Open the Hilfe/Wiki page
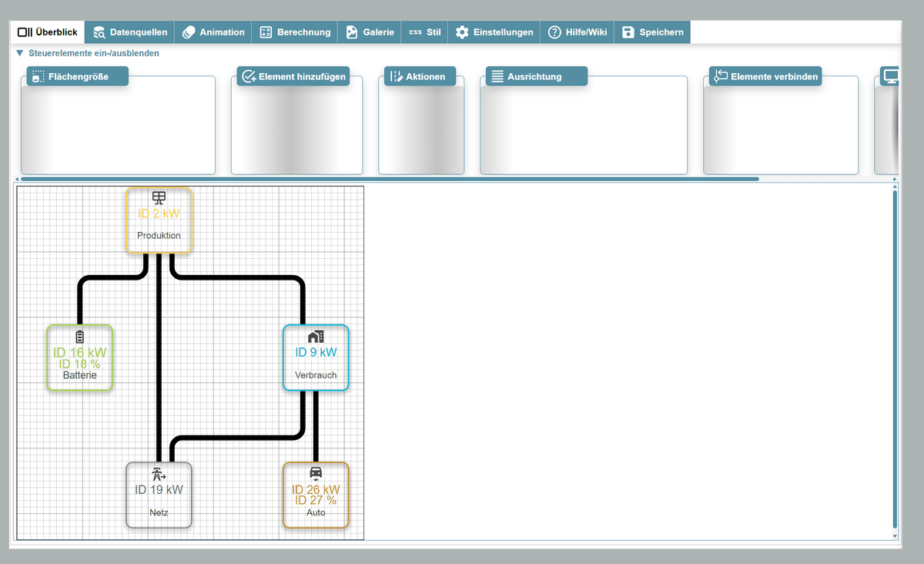 [577, 32]
